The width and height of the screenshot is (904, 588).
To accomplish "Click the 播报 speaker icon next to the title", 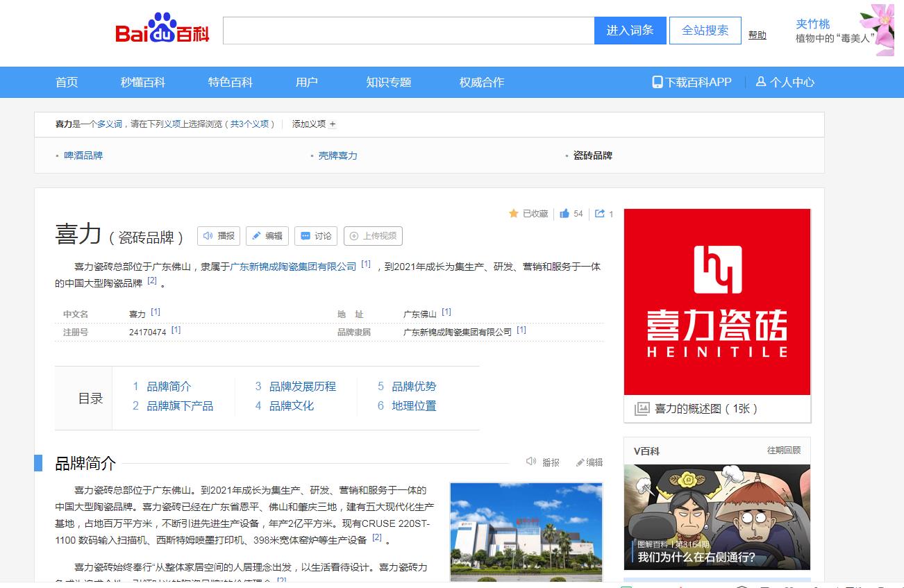I will click(209, 236).
